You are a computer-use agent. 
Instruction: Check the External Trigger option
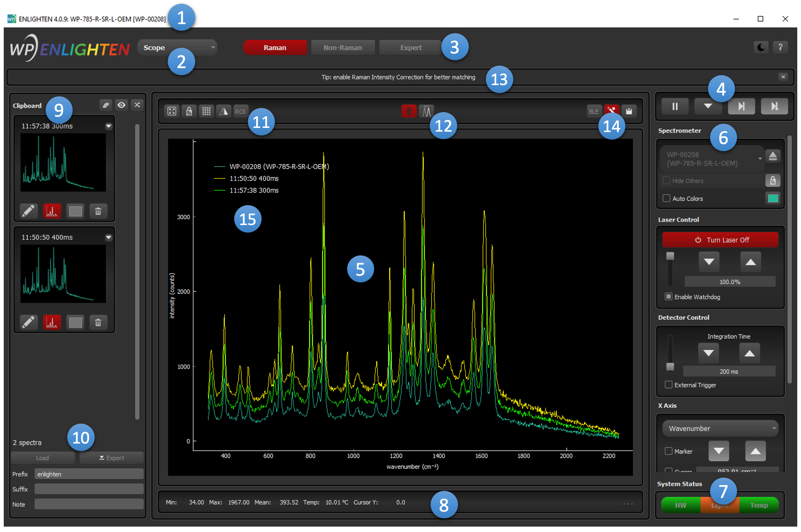click(x=669, y=385)
